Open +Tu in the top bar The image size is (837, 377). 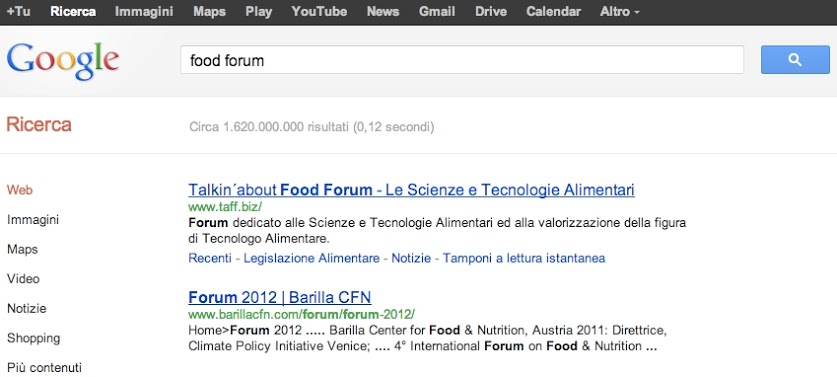18,12
